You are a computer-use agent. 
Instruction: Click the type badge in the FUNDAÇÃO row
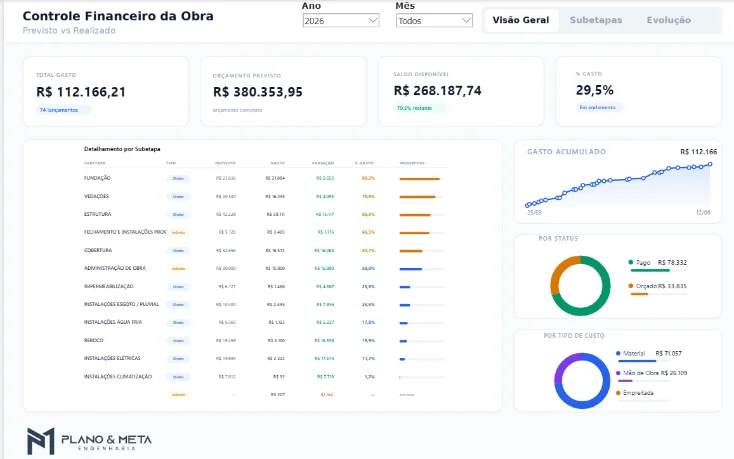(178, 178)
